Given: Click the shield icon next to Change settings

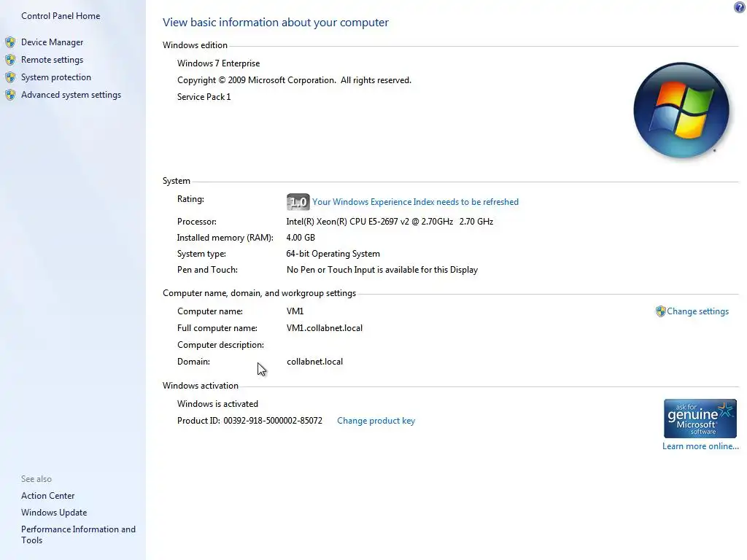Looking at the screenshot, I should click(660, 311).
